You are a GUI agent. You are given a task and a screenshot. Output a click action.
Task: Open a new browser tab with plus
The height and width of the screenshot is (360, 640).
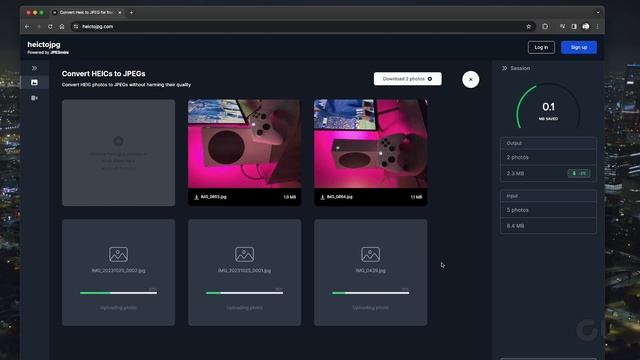[x=131, y=13]
